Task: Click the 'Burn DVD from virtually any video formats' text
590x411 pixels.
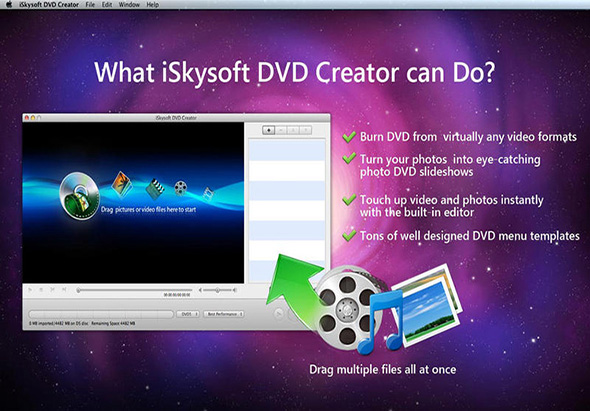Action: point(468,137)
